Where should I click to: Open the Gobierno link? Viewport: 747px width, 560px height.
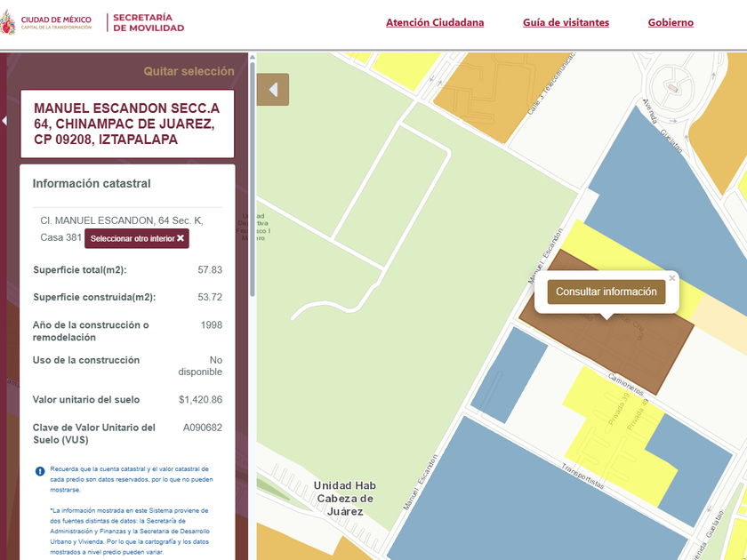pos(671,22)
